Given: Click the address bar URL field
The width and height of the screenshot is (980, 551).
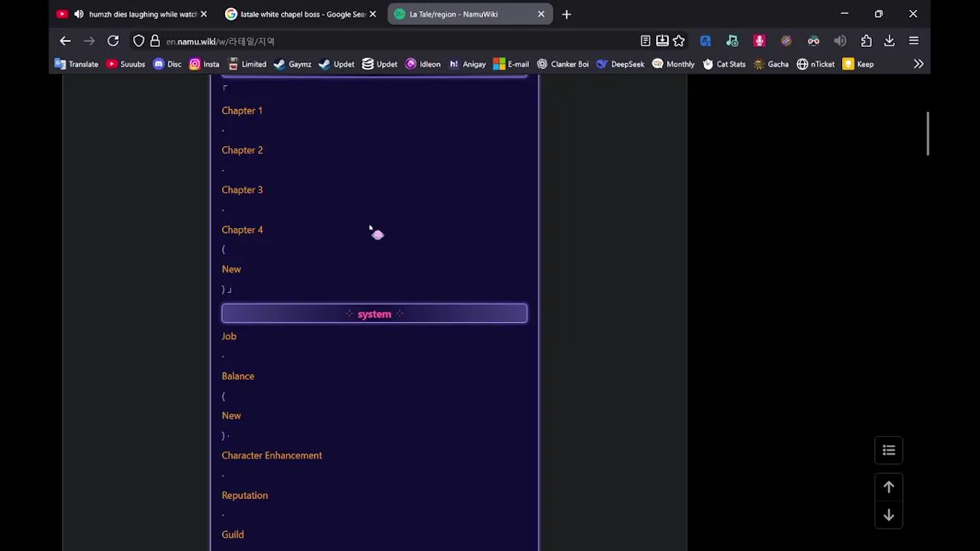Looking at the screenshot, I should tap(398, 41).
